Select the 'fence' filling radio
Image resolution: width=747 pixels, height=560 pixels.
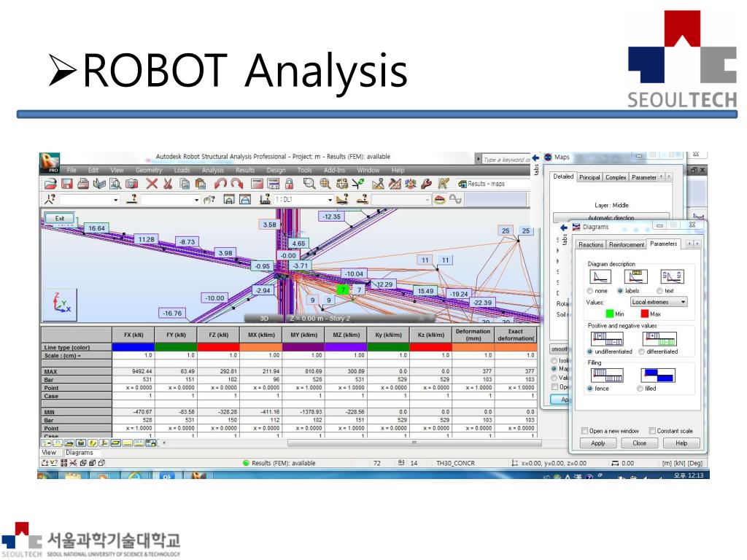point(590,389)
